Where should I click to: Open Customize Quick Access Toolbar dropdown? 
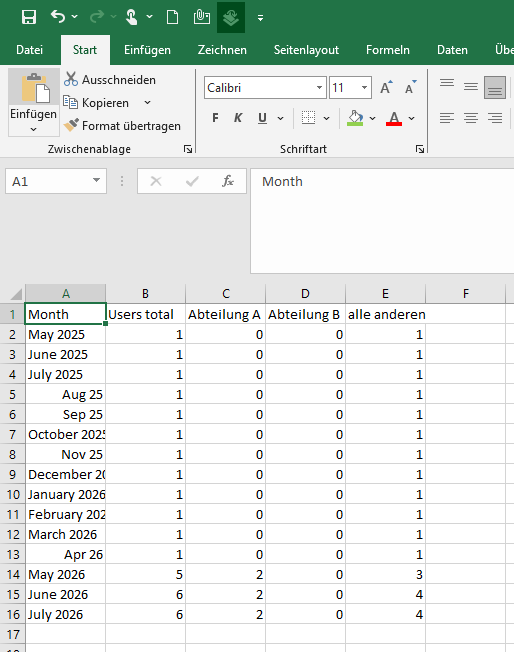pyautogui.click(x=260, y=18)
